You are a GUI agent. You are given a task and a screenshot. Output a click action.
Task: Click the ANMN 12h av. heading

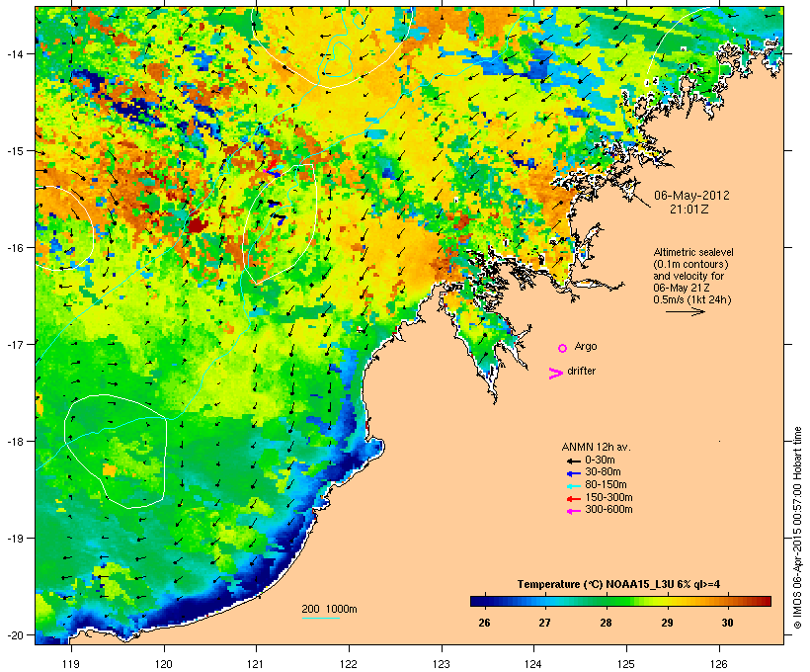coord(596,447)
